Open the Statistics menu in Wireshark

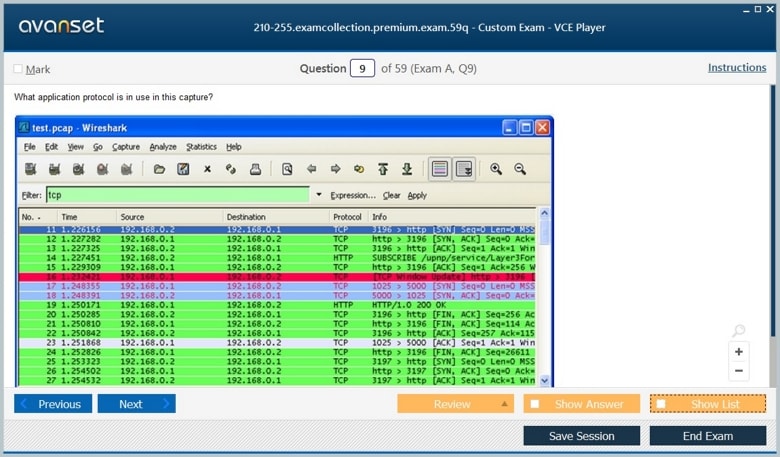(201, 147)
